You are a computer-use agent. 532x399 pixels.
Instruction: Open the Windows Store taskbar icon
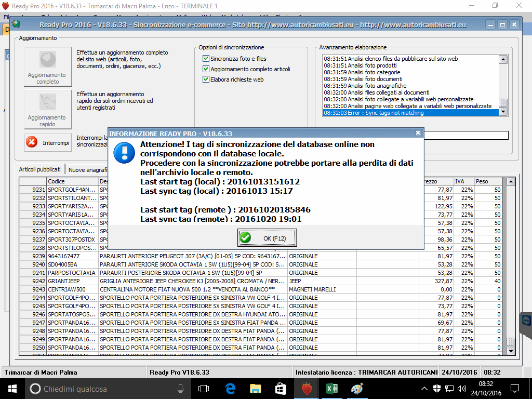pyautogui.click(x=281, y=389)
